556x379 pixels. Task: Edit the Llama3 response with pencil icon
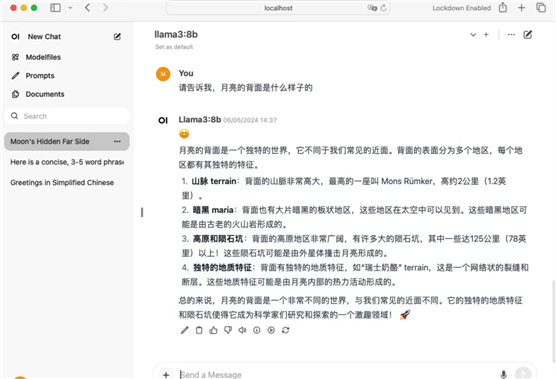[184, 330]
